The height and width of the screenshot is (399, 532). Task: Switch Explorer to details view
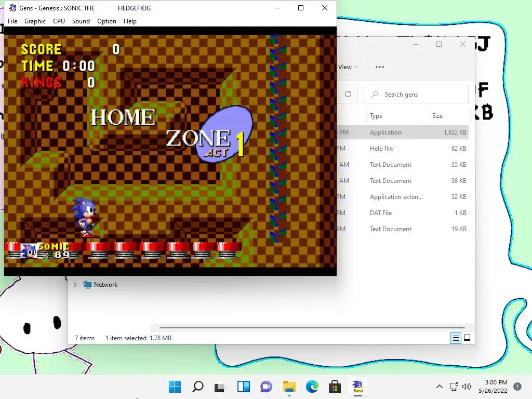(456, 338)
